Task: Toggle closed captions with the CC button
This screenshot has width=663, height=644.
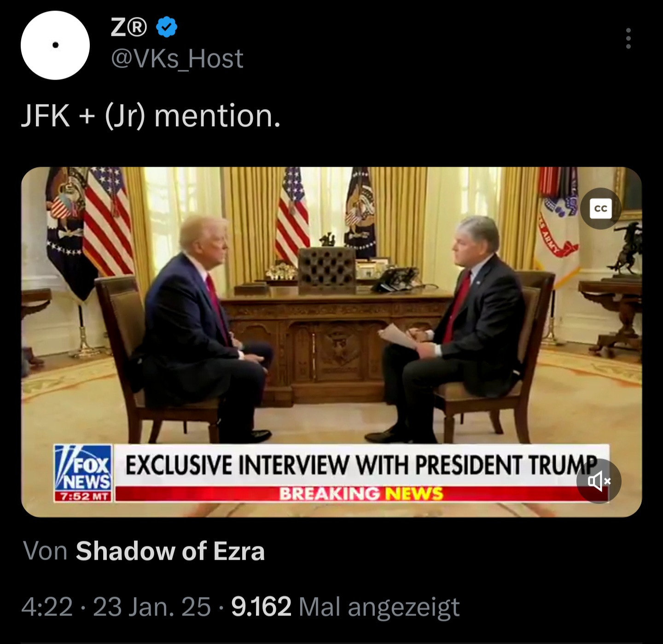Action: 600,209
